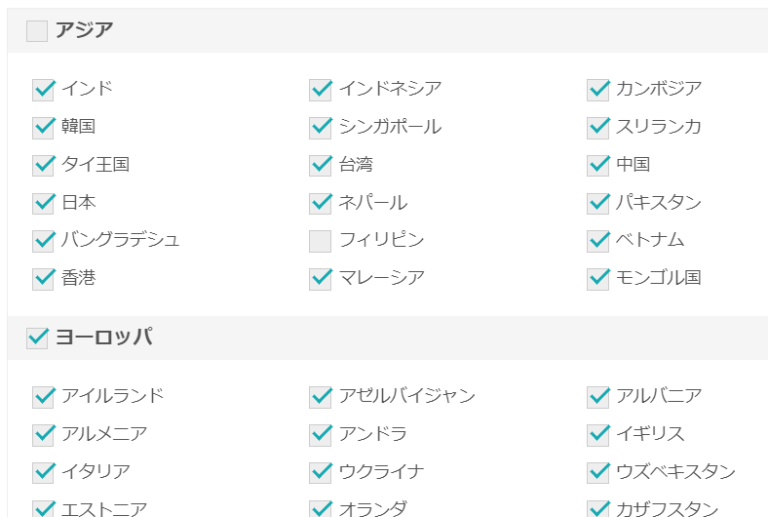
Task: Uncheck the モンゴル国 checkbox
Action: click(x=598, y=278)
